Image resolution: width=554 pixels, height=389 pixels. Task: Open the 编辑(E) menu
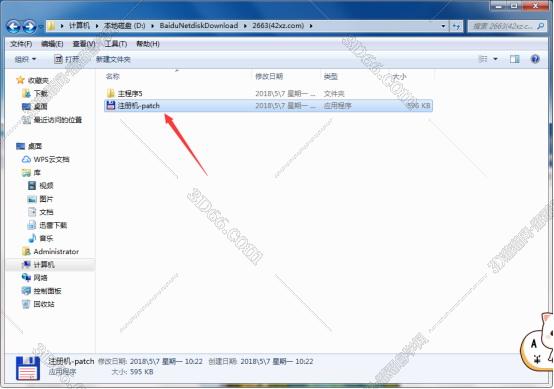click(x=52, y=44)
